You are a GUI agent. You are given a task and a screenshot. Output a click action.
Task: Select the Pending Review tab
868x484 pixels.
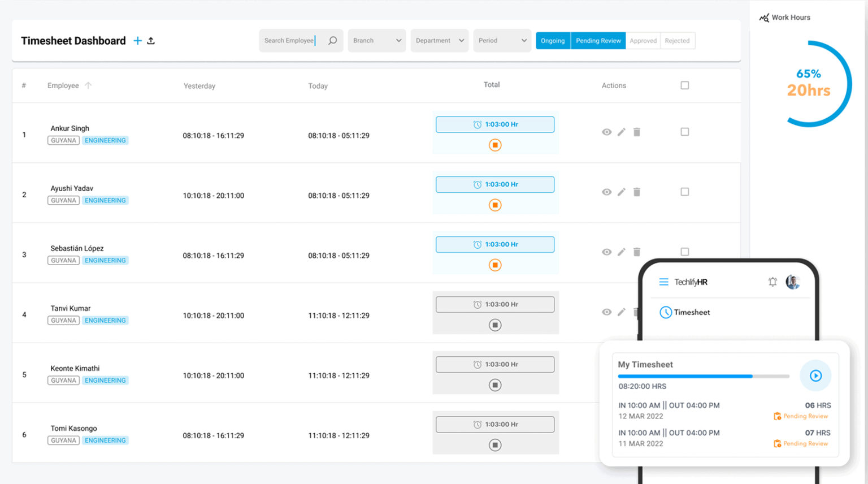point(598,41)
